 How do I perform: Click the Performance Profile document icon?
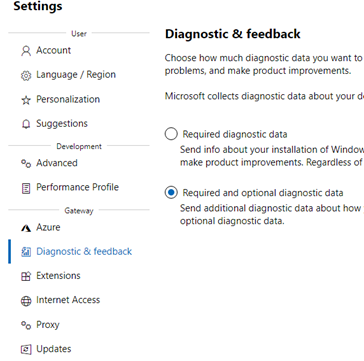pyautogui.click(x=26, y=188)
